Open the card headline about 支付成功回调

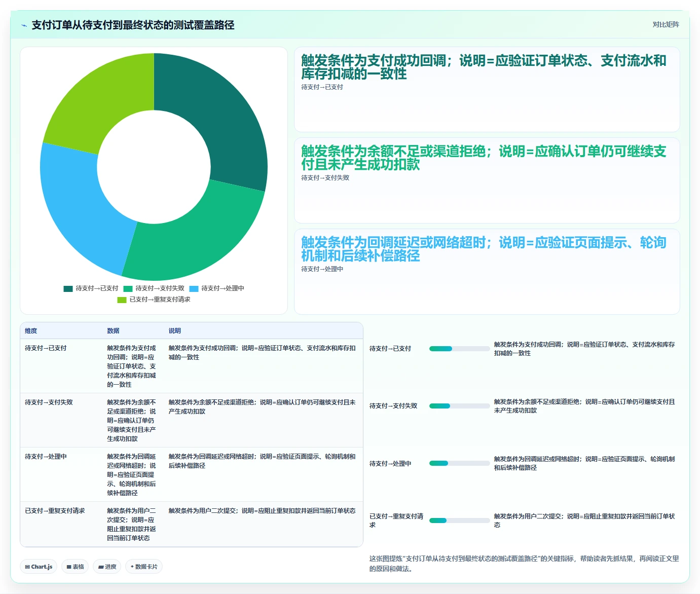coord(484,67)
